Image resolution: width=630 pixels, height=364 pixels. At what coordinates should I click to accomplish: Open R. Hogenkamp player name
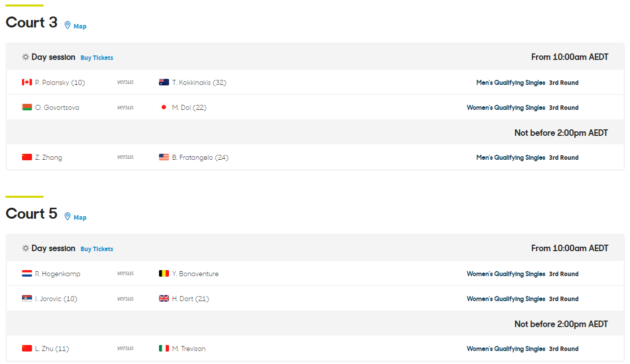(57, 274)
